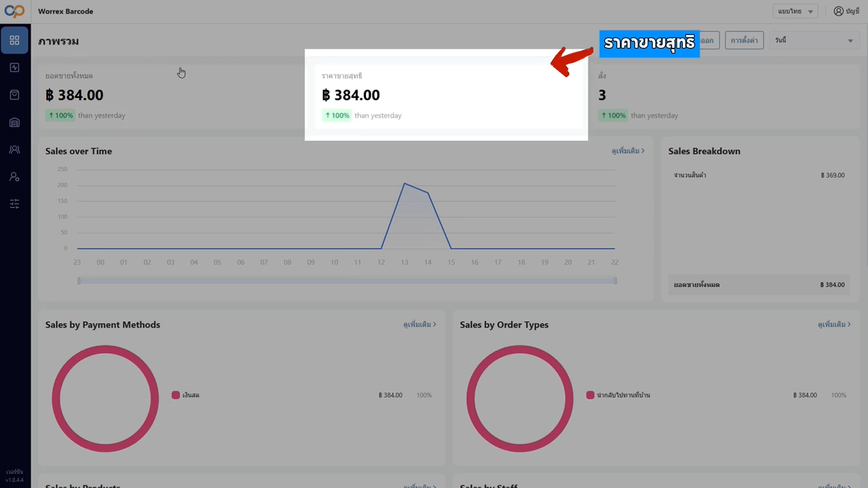Viewport: 868px width, 488px height.
Task: Click the ฿ 384.00 value under ยอดขายทั้งหมด card
Action: [x=74, y=95]
